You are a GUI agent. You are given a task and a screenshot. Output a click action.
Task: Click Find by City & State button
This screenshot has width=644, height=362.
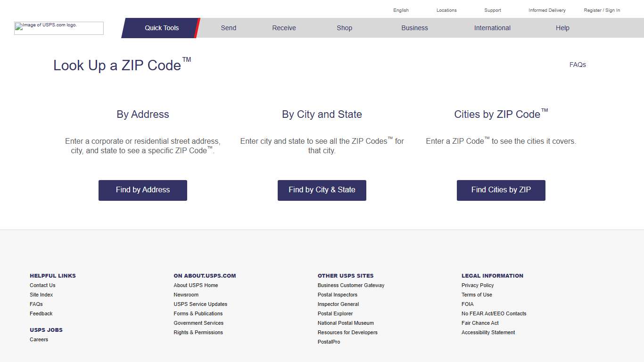(x=322, y=190)
